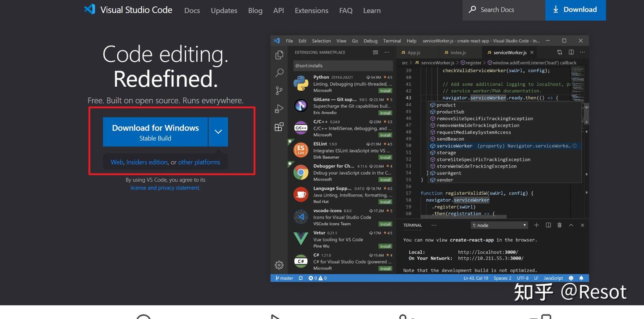
Task: Open the Extensions More Actions menu
Action: (386, 52)
